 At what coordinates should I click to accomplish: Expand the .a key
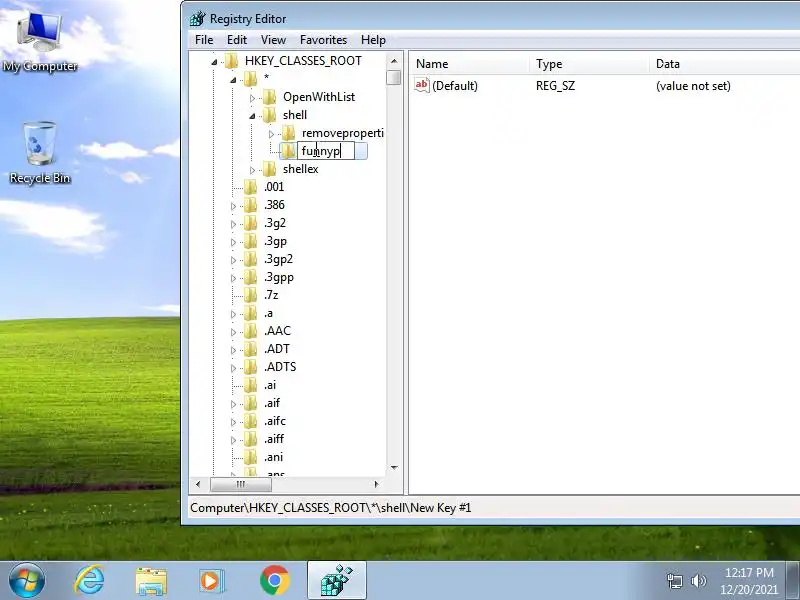click(233, 314)
